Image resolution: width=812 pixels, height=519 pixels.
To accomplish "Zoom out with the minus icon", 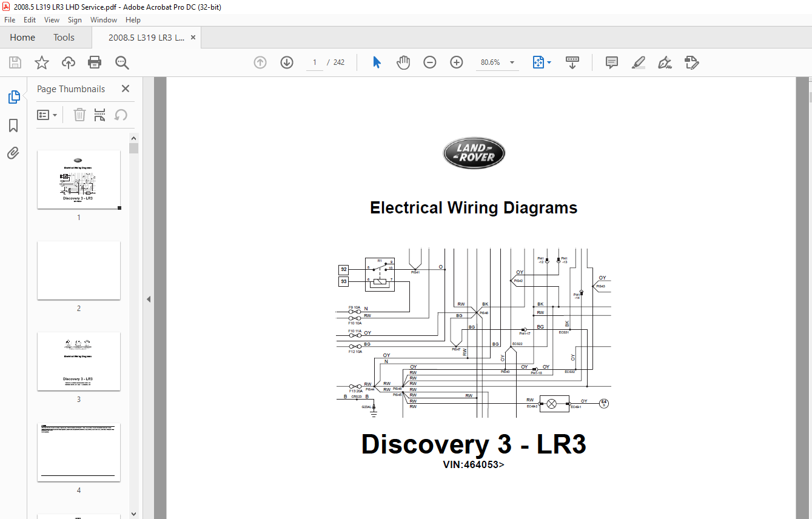I will 430,62.
